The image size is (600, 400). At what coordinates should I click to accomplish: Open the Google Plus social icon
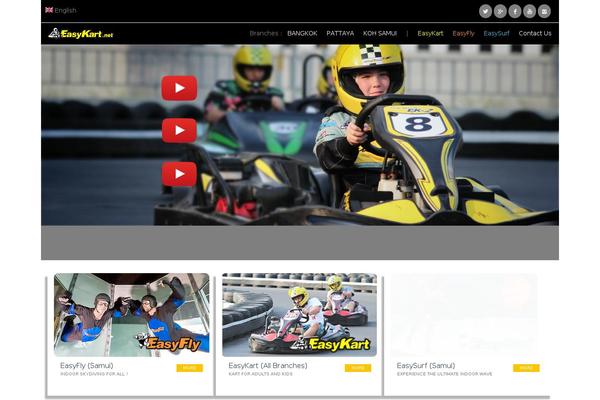pos(500,11)
